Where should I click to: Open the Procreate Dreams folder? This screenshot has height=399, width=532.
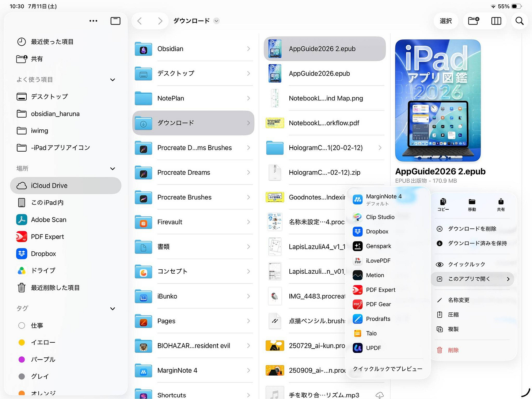click(x=193, y=172)
